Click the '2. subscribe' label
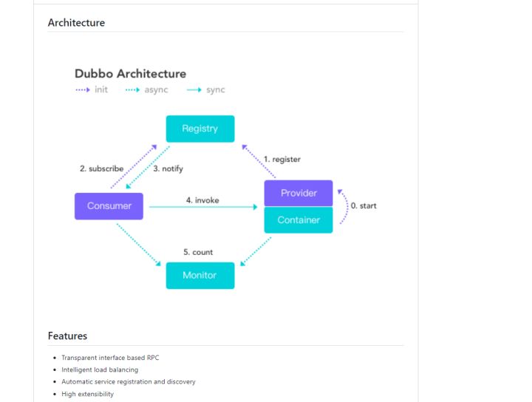532x402 pixels. (102, 168)
